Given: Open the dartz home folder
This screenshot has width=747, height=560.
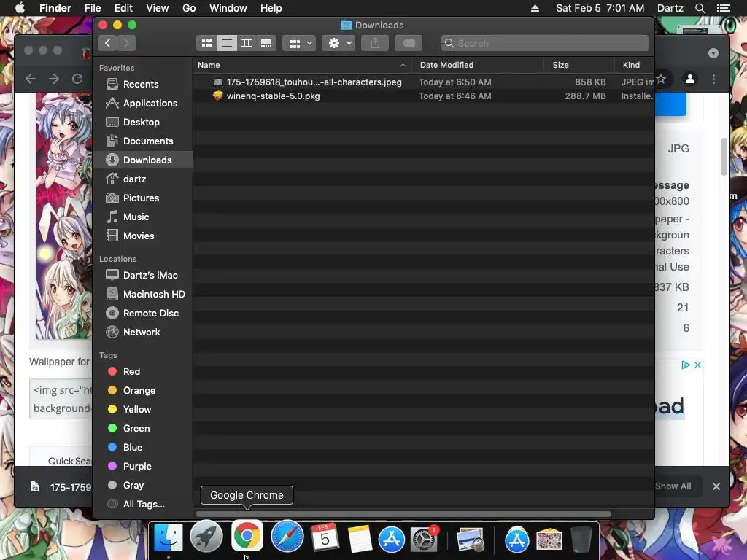Looking at the screenshot, I should 143,179.
